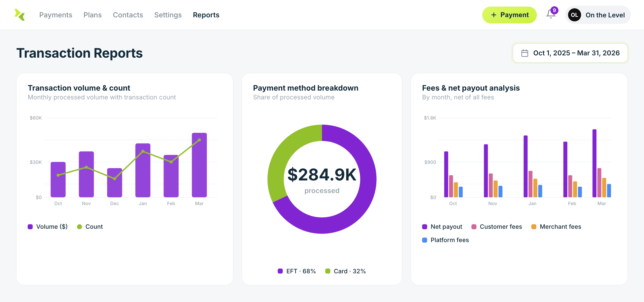
Task: Click the Mar net payout bar
Action: (594, 163)
